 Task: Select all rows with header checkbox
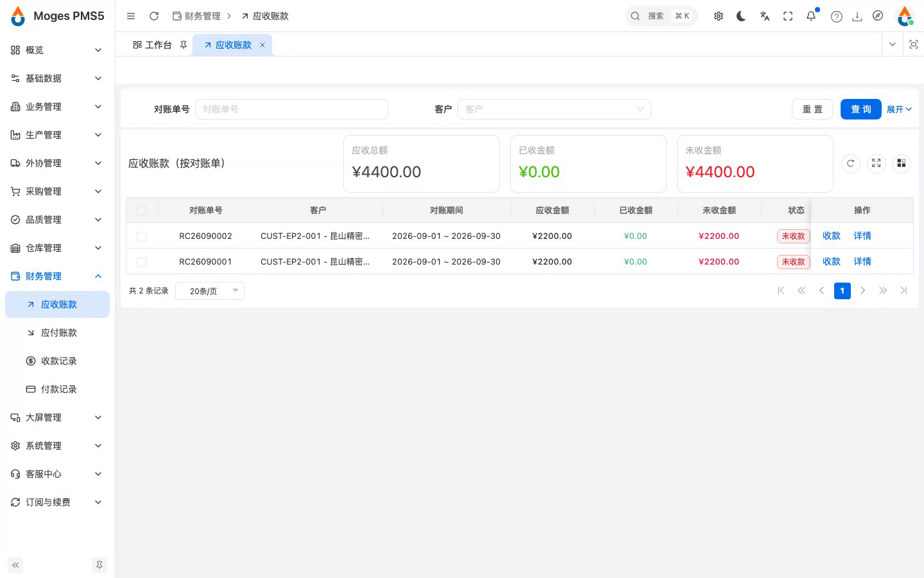[x=142, y=211]
